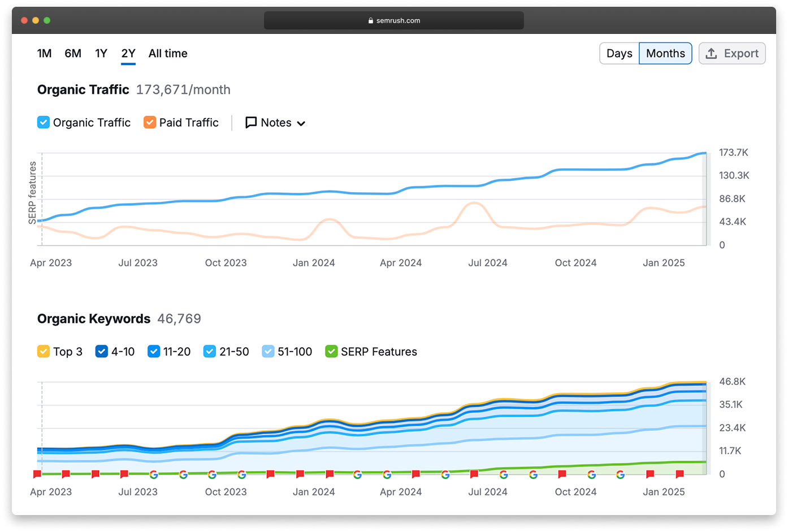Viewport: 788px width, 532px height.
Task: Toggle the Top 3 keywords checkbox
Action: pyautogui.click(x=44, y=352)
